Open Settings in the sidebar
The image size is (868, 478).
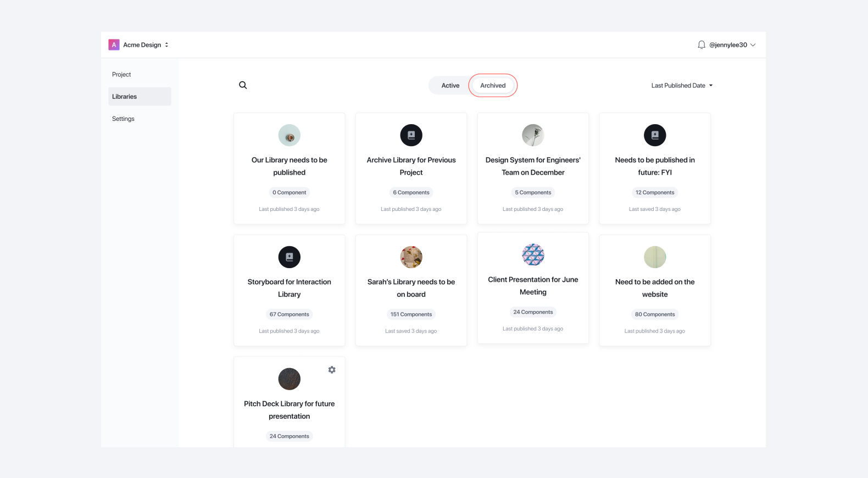[123, 119]
